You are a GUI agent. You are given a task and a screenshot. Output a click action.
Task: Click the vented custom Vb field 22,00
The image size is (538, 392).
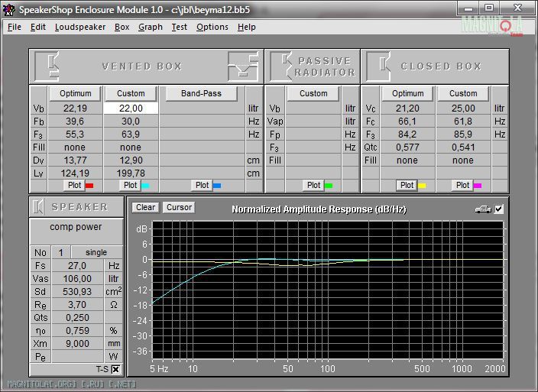click(131, 109)
